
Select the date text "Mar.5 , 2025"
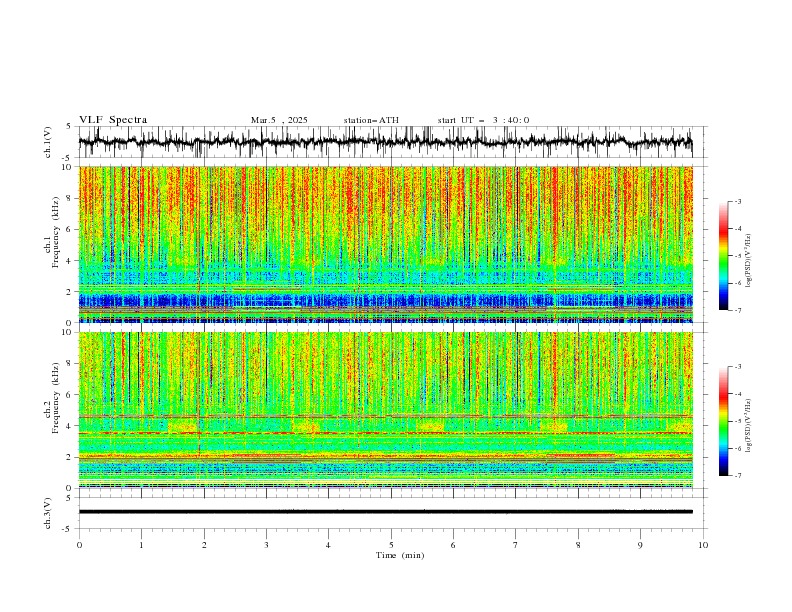pyautogui.click(x=279, y=120)
